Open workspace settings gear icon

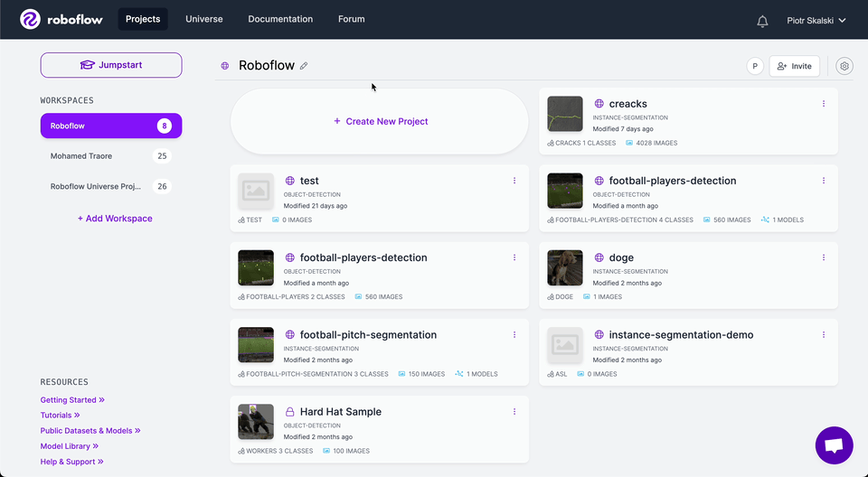[x=844, y=67]
